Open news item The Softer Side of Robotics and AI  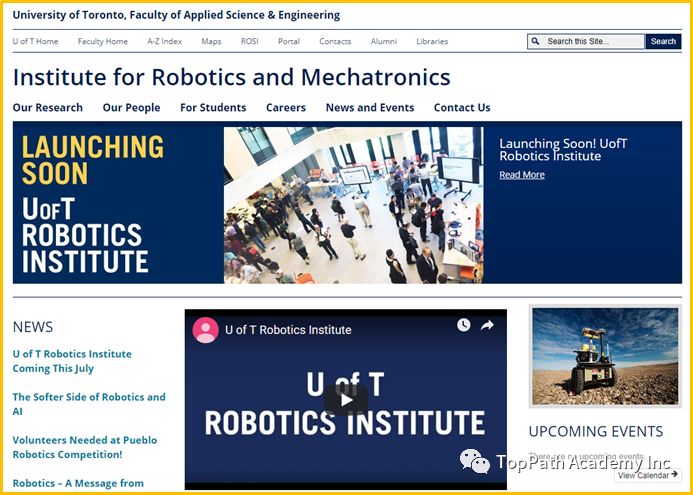89,404
